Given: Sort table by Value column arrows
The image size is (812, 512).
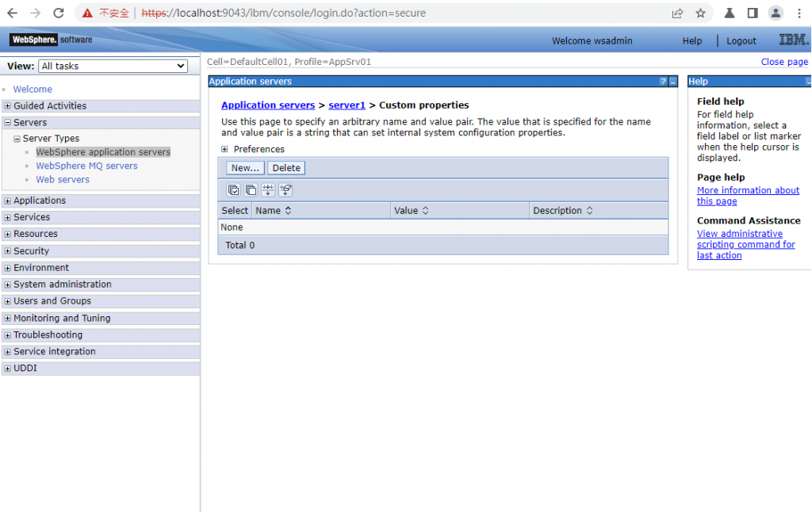Looking at the screenshot, I should coord(426,211).
